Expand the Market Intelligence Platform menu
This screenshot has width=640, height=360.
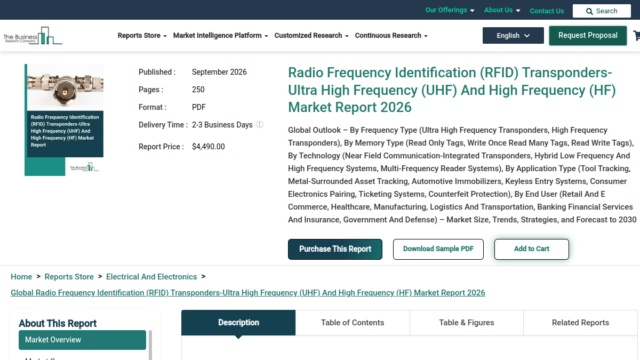tap(220, 36)
